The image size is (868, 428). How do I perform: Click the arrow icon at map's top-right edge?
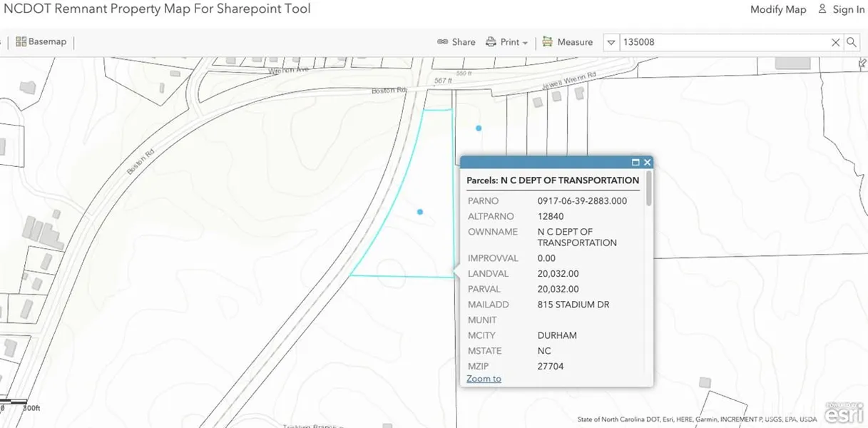(x=863, y=63)
